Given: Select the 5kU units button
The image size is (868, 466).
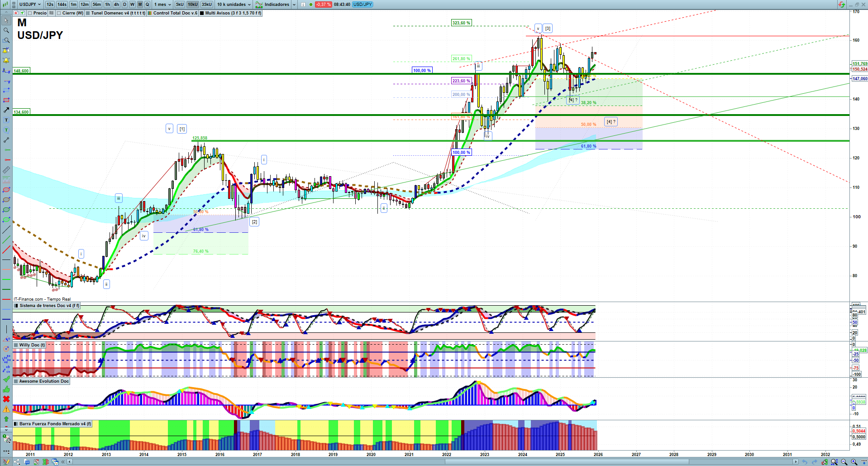Looking at the screenshot, I should pos(180,5).
